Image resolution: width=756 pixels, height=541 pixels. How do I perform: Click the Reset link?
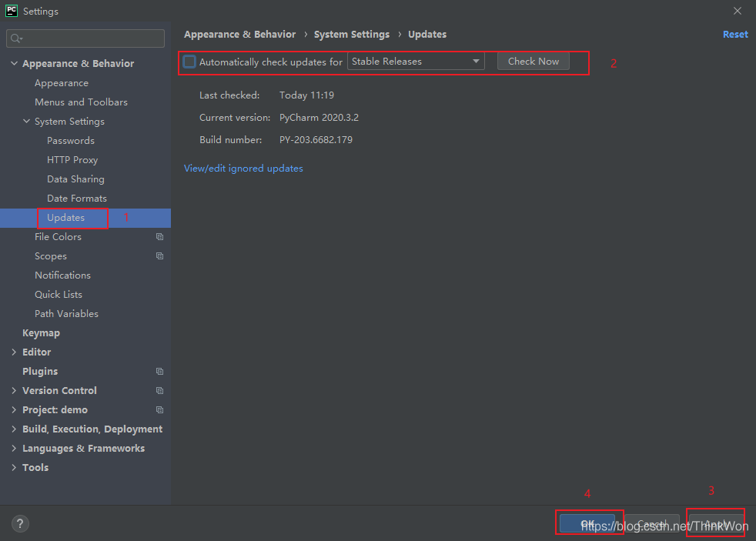pyautogui.click(x=735, y=34)
